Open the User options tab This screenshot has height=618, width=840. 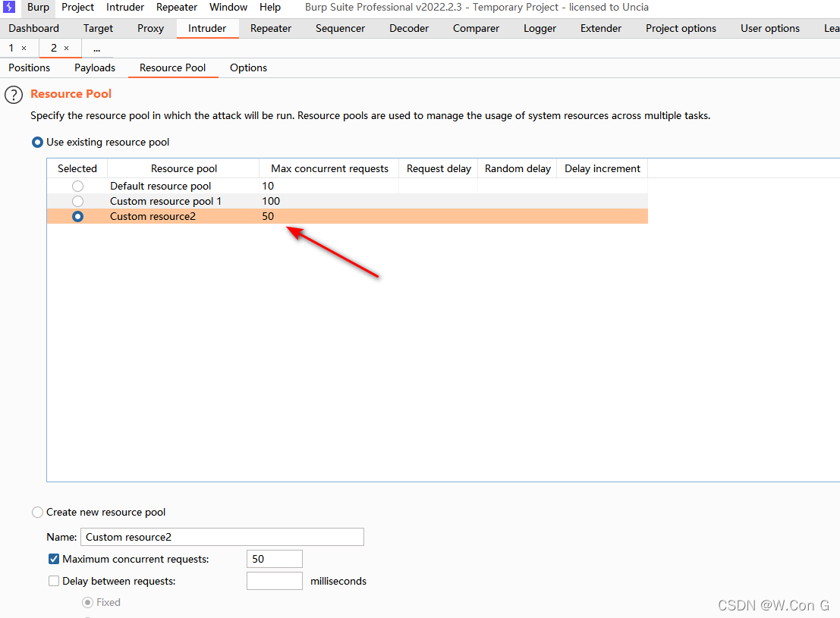point(770,28)
